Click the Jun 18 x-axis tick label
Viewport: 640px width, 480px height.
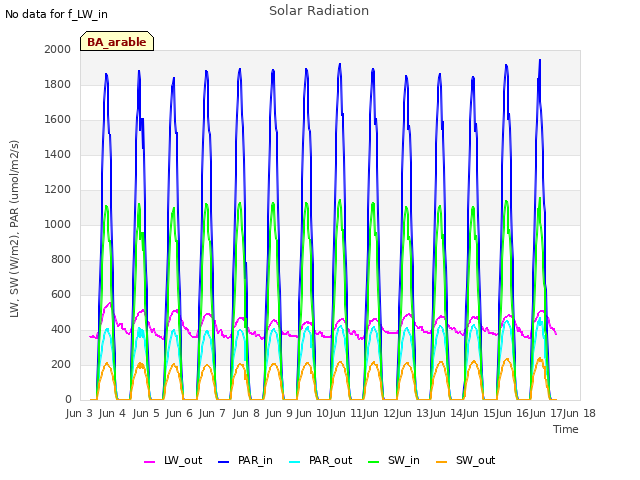coord(579,413)
